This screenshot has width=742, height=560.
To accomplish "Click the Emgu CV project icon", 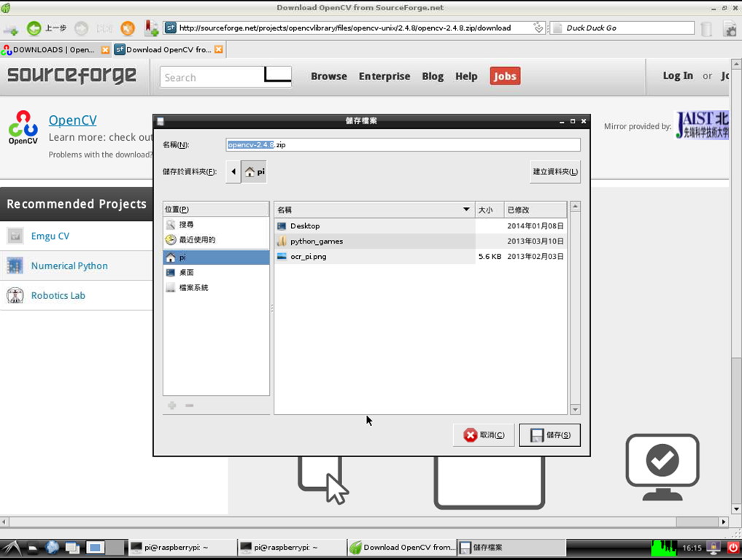I will (x=15, y=236).
